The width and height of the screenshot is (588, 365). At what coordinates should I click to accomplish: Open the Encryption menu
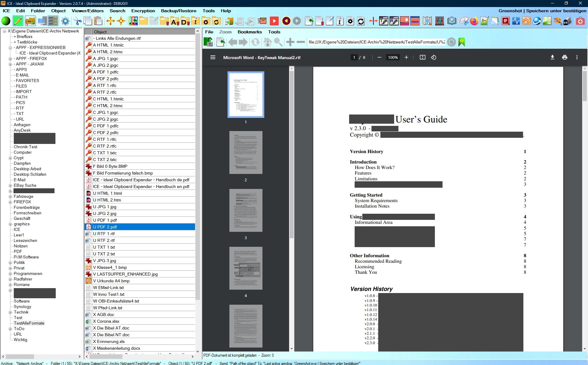coord(143,11)
